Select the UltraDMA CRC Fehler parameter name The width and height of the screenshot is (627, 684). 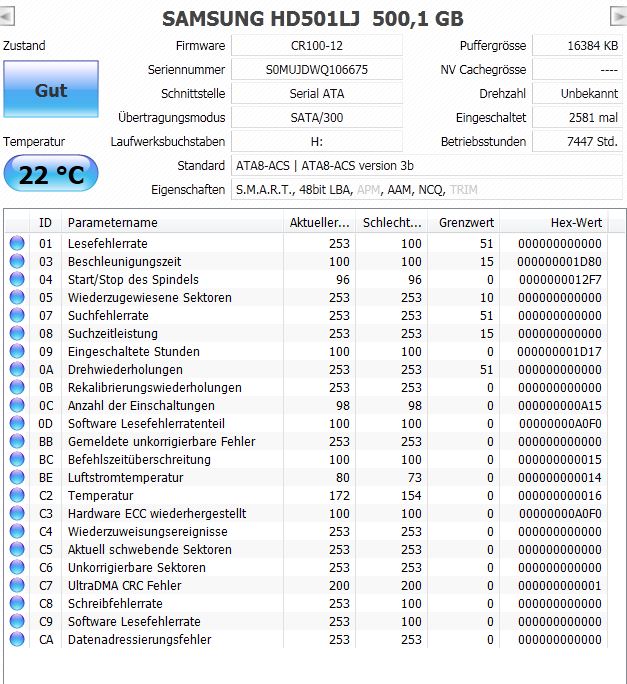click(x=124, y=585)
